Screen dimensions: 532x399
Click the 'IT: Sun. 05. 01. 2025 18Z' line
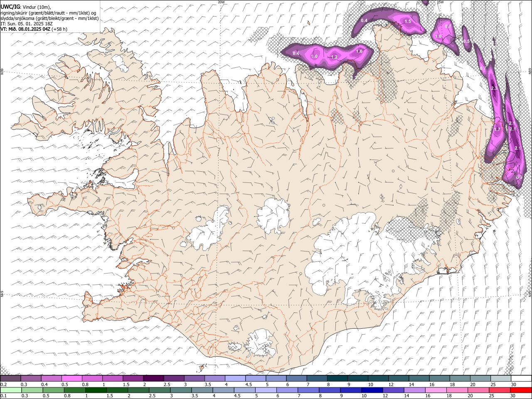click(x=27, y=24)
